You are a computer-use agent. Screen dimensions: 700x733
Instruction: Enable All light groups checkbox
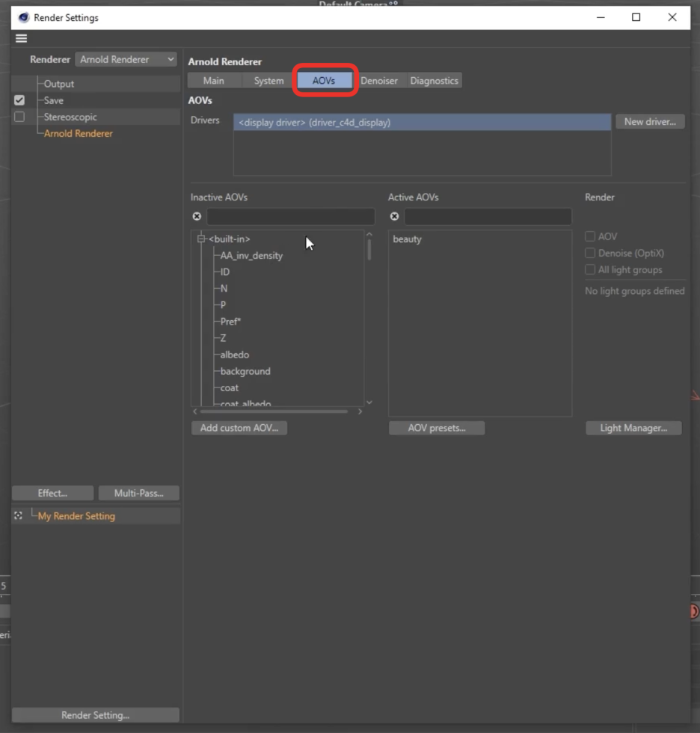point(590,270)
